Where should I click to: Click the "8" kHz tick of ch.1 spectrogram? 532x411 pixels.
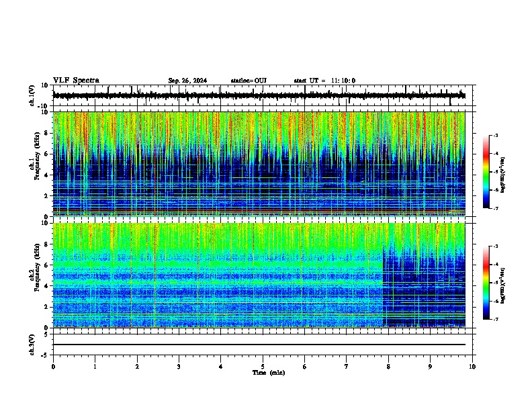[x=48, y=133]
